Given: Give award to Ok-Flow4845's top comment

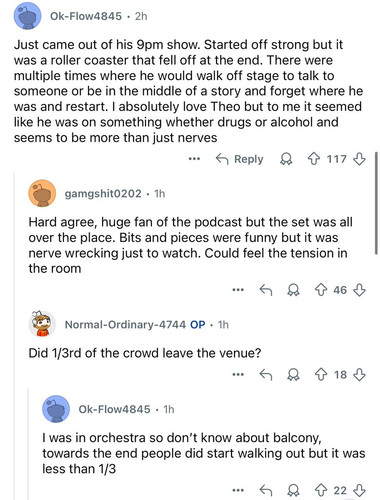Looking at the screenshot, I should pyautogui.click(x=286, y=159).
